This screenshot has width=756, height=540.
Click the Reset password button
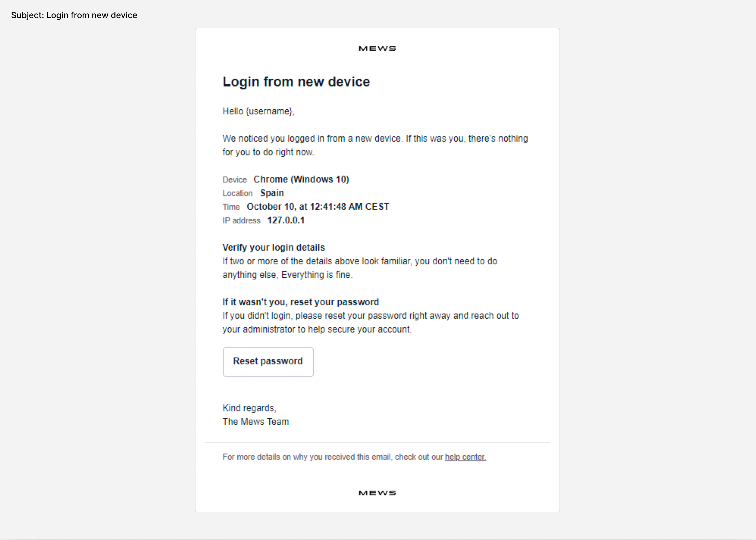pyautogui.click(x=268, y=361)
